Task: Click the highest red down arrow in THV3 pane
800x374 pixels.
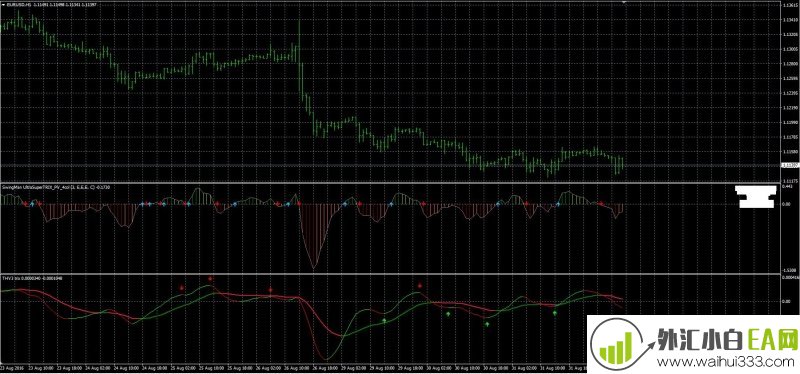Action: coord(210,279)
